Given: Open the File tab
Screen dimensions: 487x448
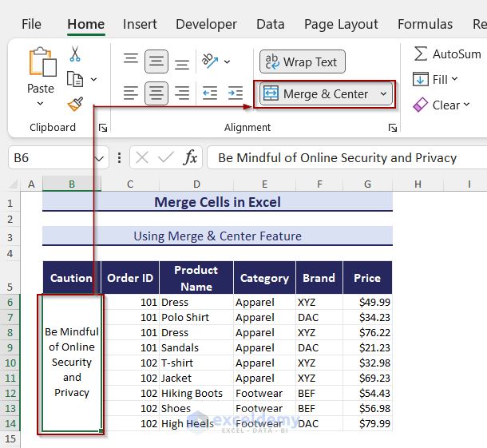Looking at the screenshot, I should (31, 24).
